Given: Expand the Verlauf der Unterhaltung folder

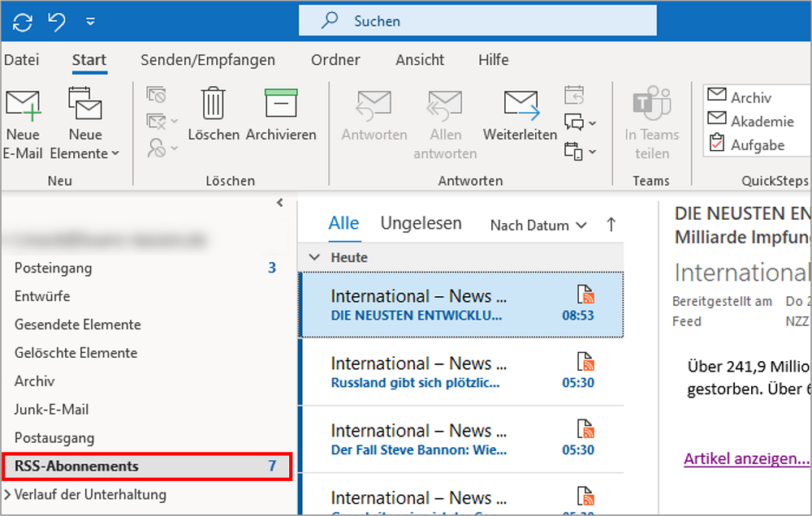Looking at the screenshot, I should 7,495.
